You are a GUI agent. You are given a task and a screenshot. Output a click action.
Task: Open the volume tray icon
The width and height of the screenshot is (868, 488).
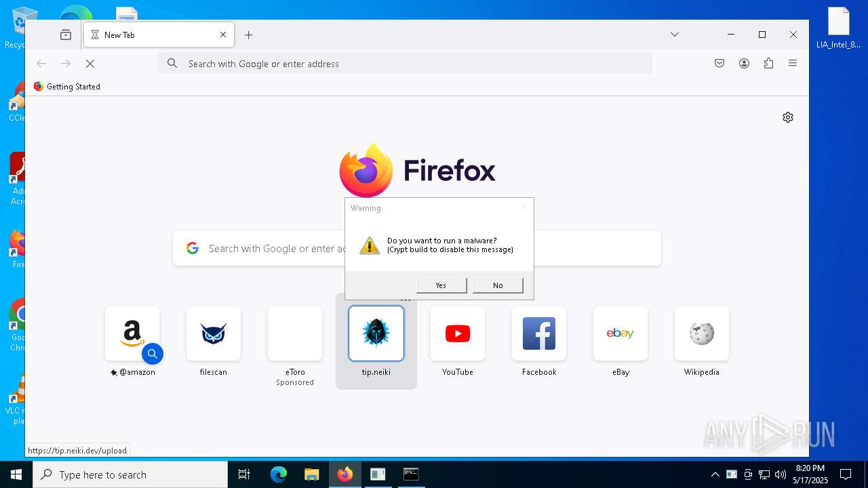pyautogui.click(x=781, y=474)
